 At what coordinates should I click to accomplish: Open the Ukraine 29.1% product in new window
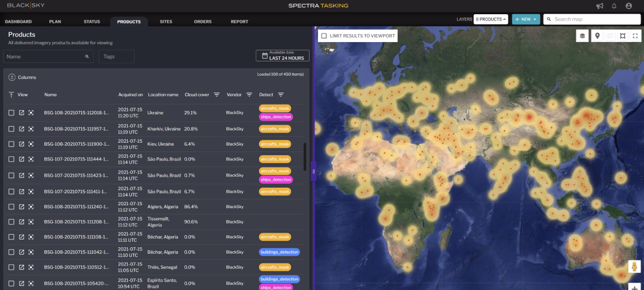click(x=22, y=113)
